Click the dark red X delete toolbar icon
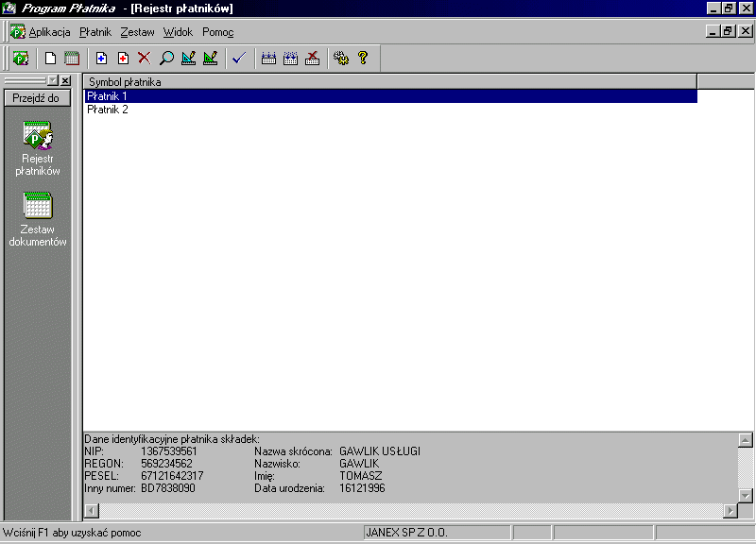This screenshot has height=544, width=756. coord(145,59)
